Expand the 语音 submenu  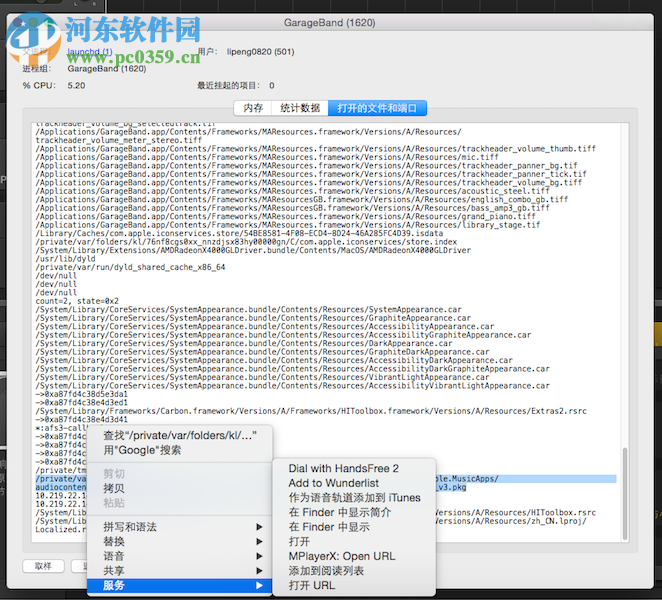point(179,556)
